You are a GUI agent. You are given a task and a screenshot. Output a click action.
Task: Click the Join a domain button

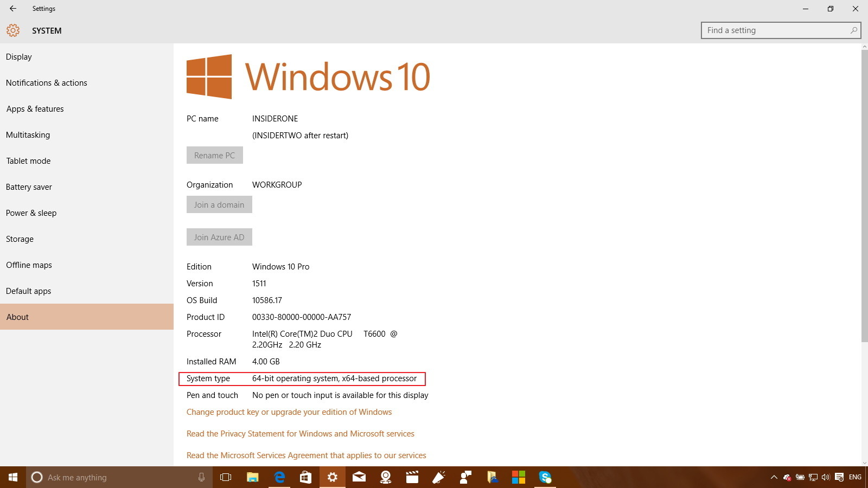[219, 204]
